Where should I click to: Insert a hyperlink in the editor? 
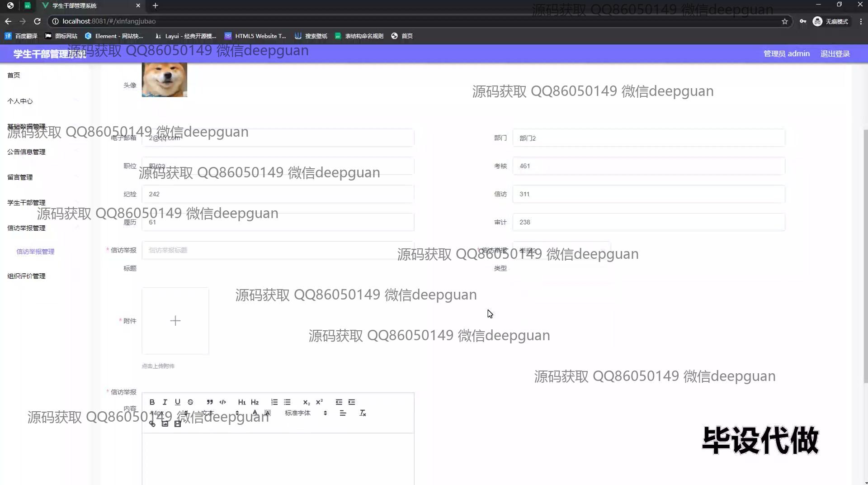[152, 424]
